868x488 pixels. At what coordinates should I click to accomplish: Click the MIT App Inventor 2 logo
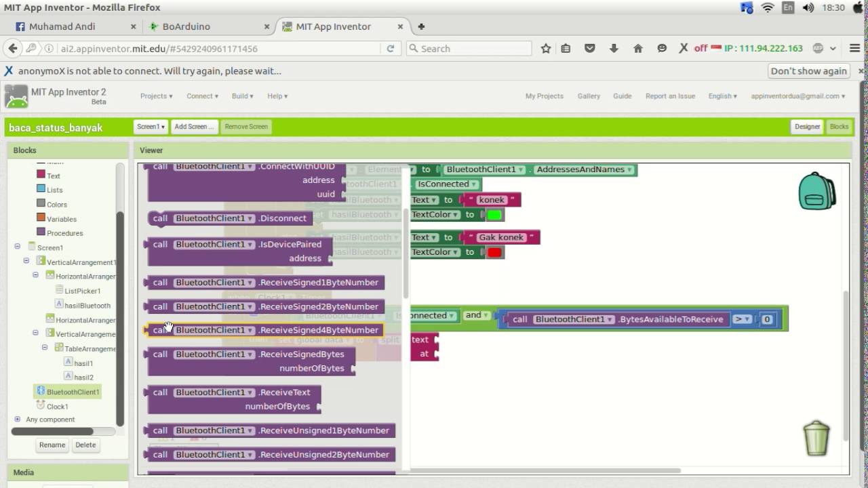[16, 96]
